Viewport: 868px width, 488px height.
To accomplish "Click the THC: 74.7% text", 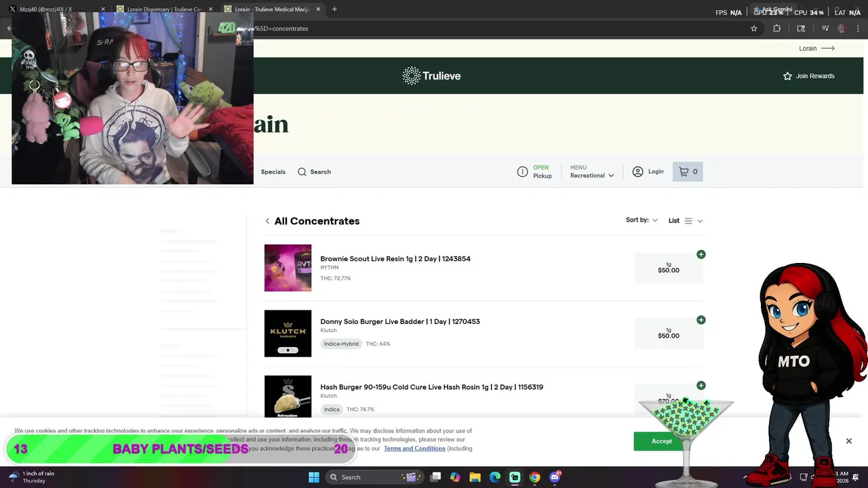I will (x=360, y=409).
